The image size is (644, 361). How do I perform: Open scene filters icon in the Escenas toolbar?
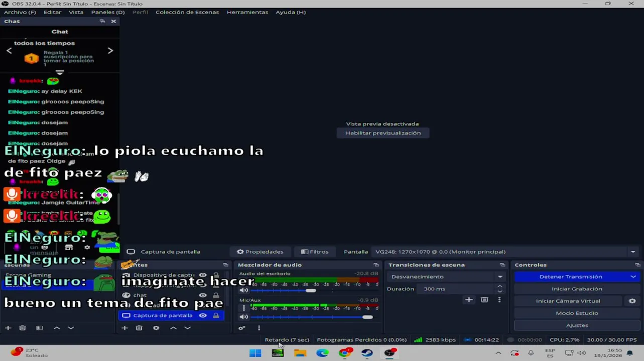tap(39, 328)
